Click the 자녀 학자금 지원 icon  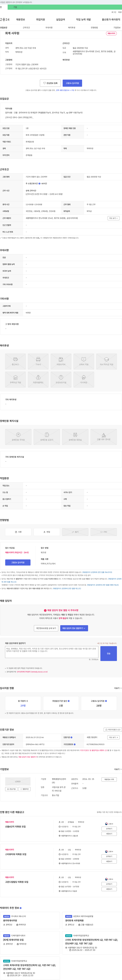tap(106, 361)
